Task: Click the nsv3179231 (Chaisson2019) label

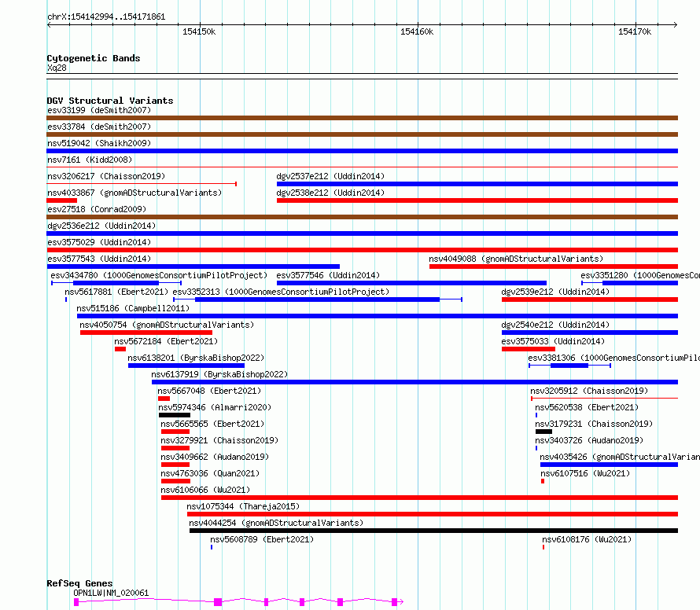Action: (x=594, y=424)
